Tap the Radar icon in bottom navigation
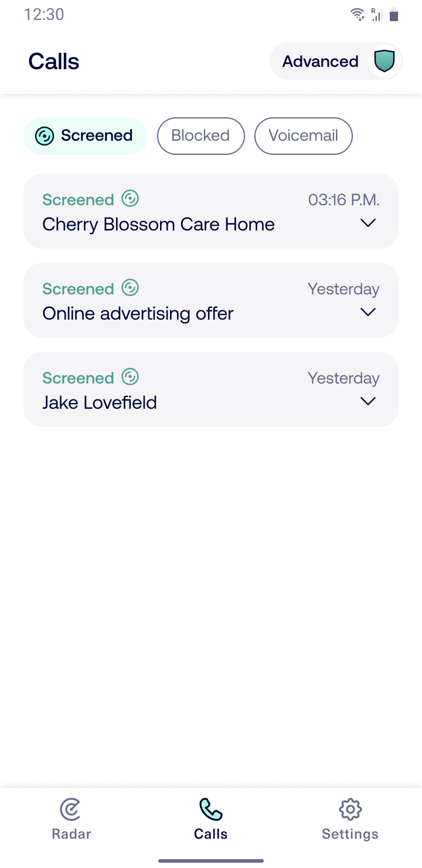The height and width of the screenshot is (868, 422). pos(71,810)
